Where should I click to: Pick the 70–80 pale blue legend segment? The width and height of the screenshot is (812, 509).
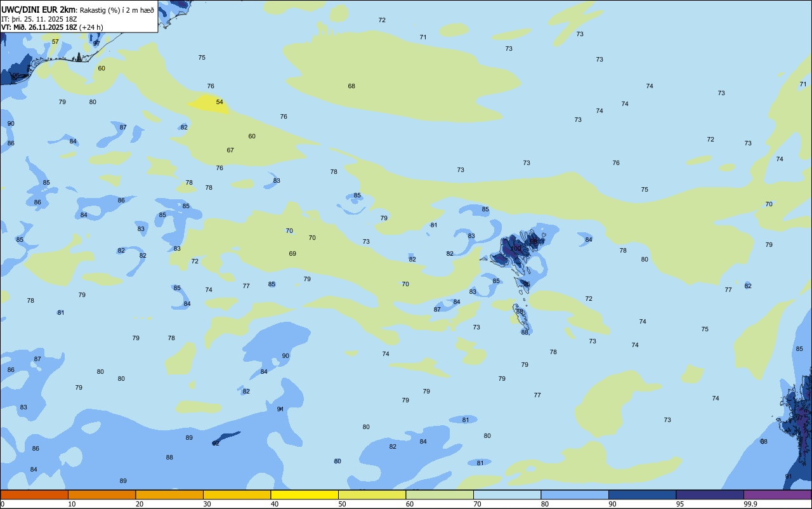(507, 494)
